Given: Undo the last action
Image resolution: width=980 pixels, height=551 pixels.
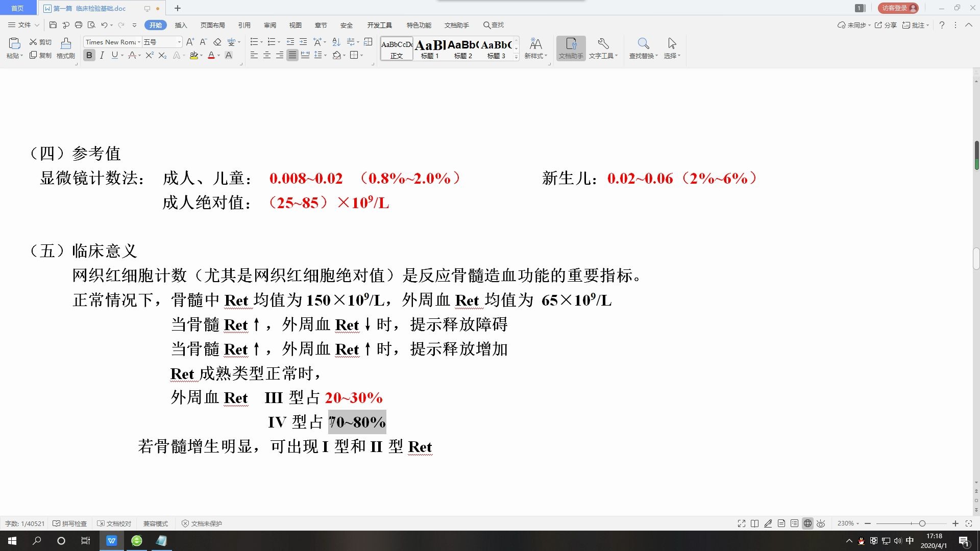Looking at the screenshot, I should click(x=104, y=25).
